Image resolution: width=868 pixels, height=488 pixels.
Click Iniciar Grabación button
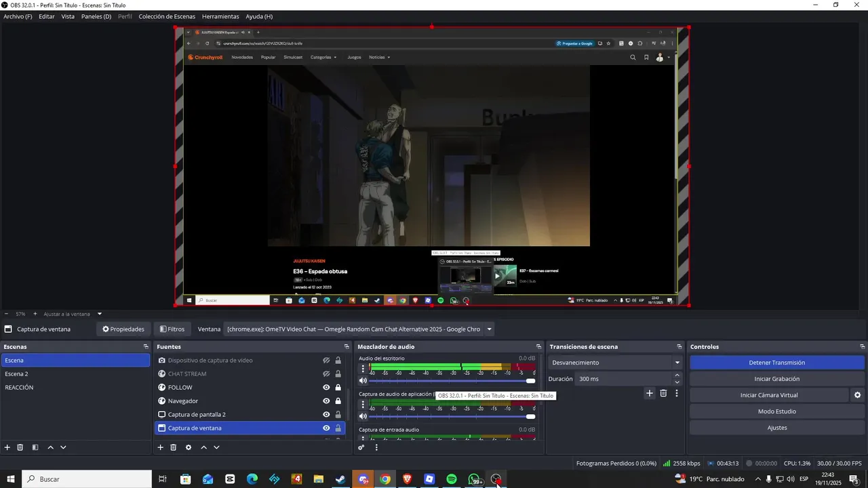pos(776,379)
